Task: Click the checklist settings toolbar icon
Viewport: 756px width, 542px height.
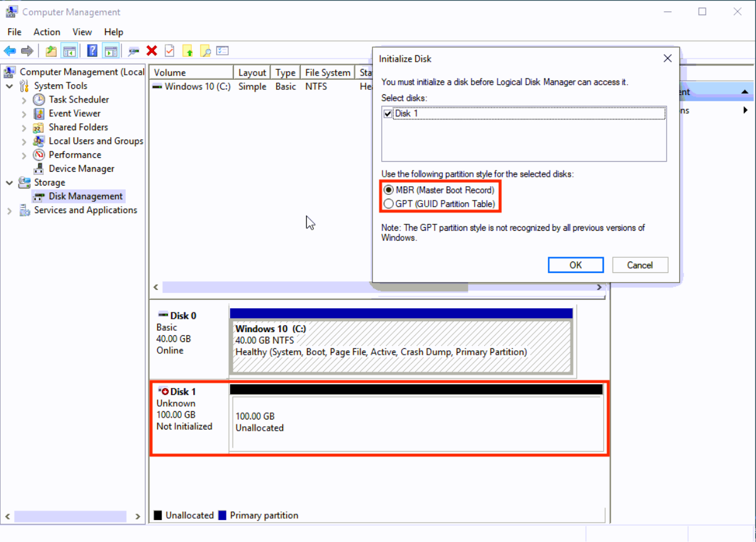Action: [x=223, y=51]
